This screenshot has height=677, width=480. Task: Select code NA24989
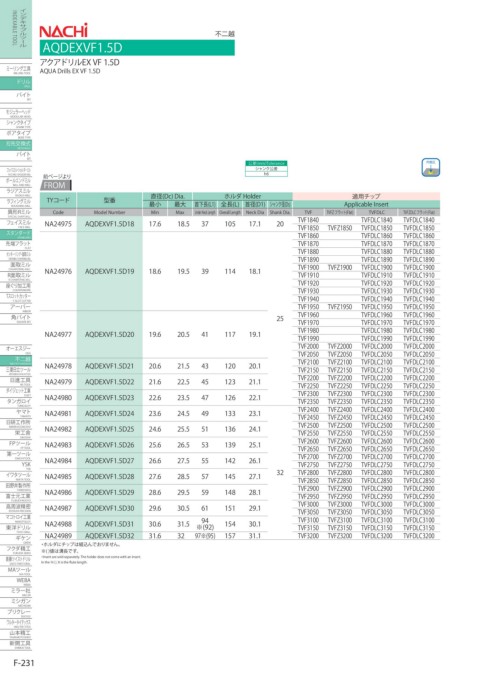58,536
